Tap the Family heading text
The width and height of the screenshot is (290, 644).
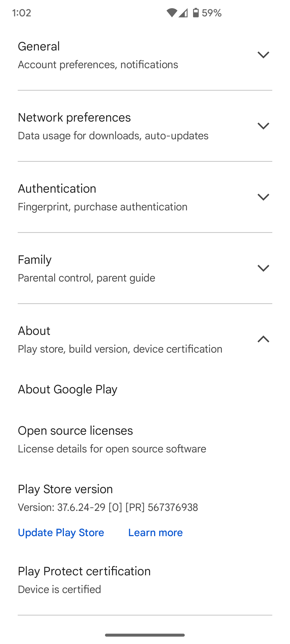click(35, 260)
